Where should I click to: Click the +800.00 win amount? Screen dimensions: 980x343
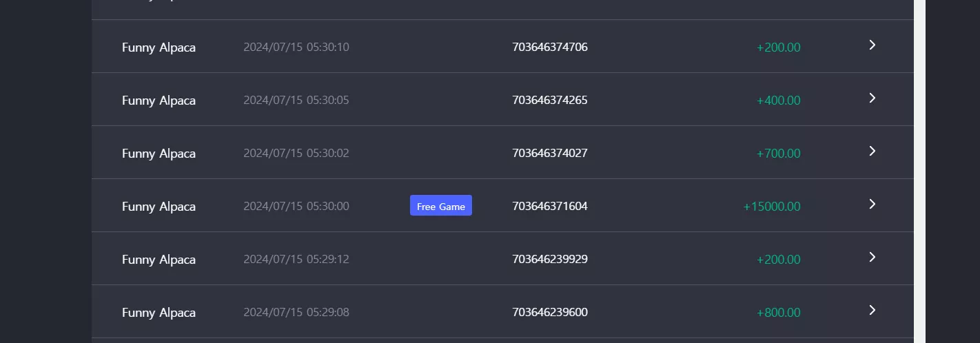(779, 313)
